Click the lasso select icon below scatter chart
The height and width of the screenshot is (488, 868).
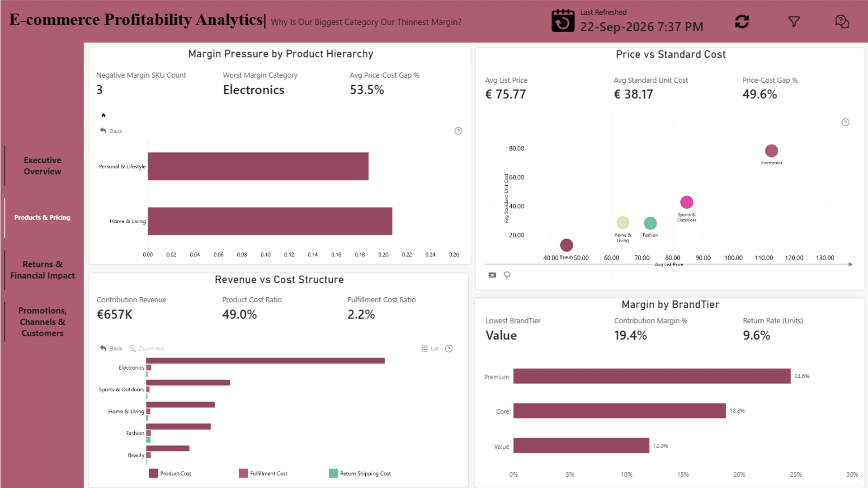pos(507,275)
